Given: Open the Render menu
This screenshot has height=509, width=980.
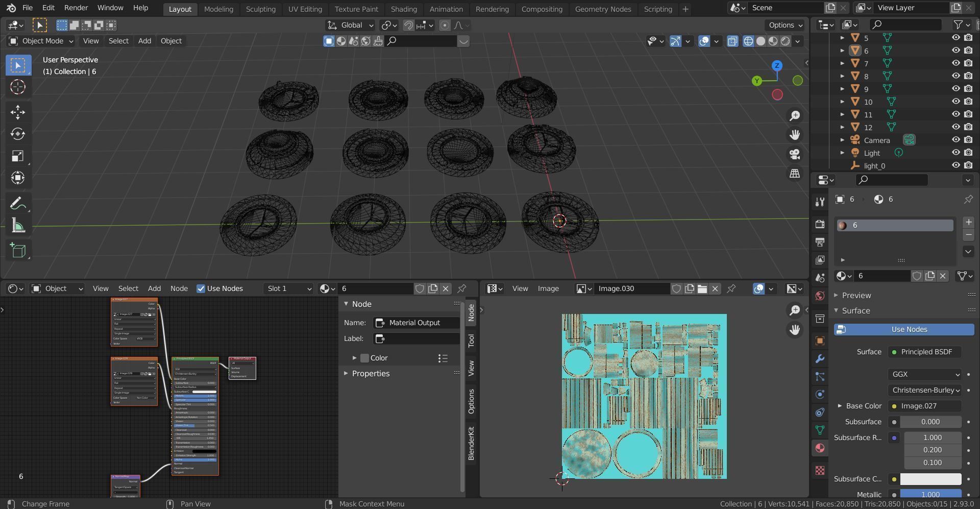Looking at the screenshot, I should click(x=76, y=8).
